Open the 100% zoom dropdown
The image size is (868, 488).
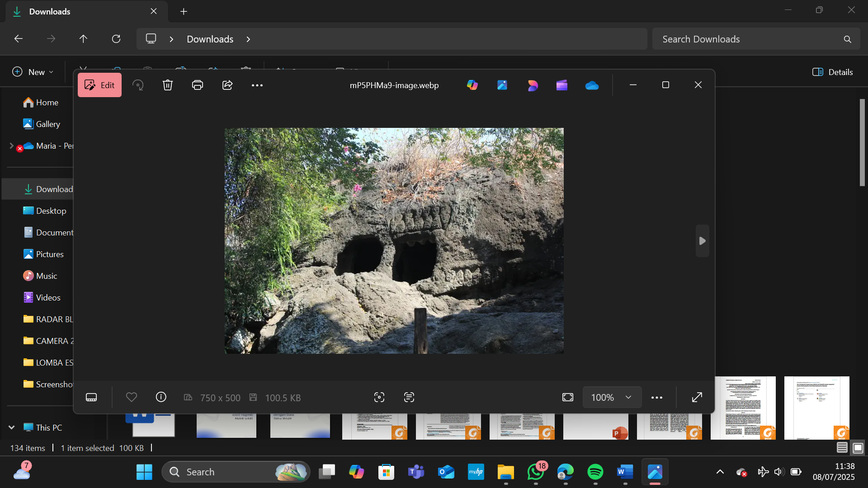point(612,397)
